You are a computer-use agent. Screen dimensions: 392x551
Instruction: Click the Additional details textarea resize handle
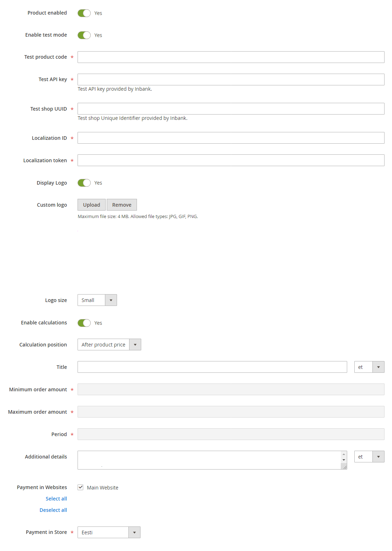tap(345, 467)
